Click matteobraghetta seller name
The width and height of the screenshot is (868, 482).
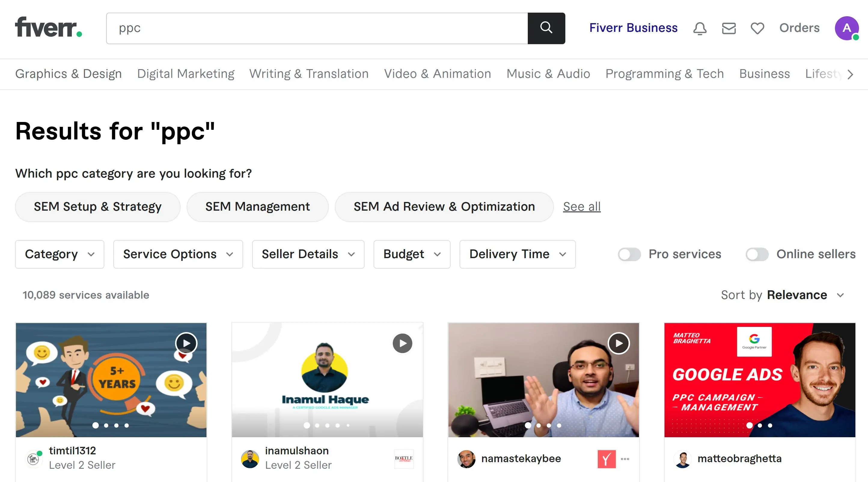pyautogui.click(x=740, y=459)
